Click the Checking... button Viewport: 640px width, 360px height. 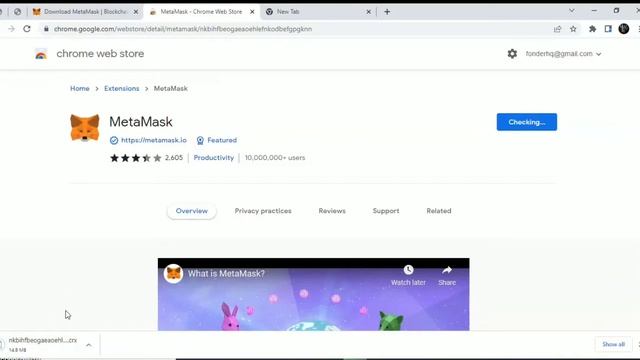pyautogui.click(x=527, y=122)
